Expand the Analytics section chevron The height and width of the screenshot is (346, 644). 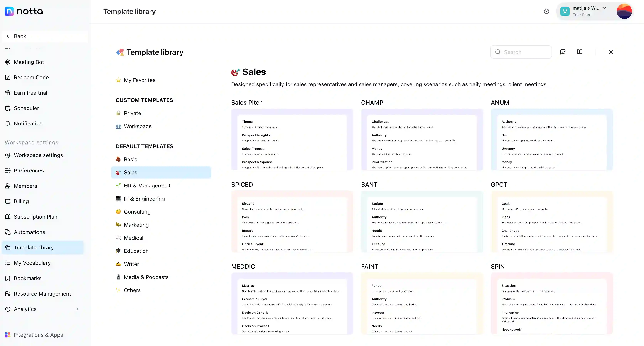pyautogui.click(x=77, y=309)
